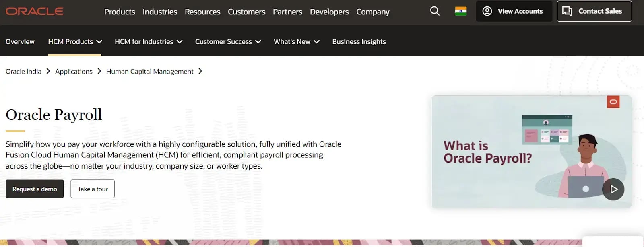Click the Request a demo button
This screenshot has width=644, height=247.
point(35,189)
